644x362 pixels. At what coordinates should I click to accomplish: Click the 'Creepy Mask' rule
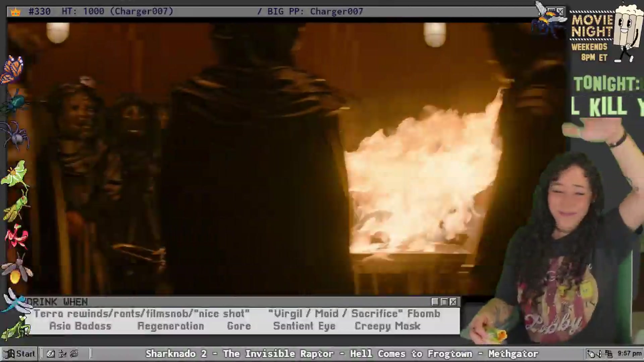[x=387, y=326]
